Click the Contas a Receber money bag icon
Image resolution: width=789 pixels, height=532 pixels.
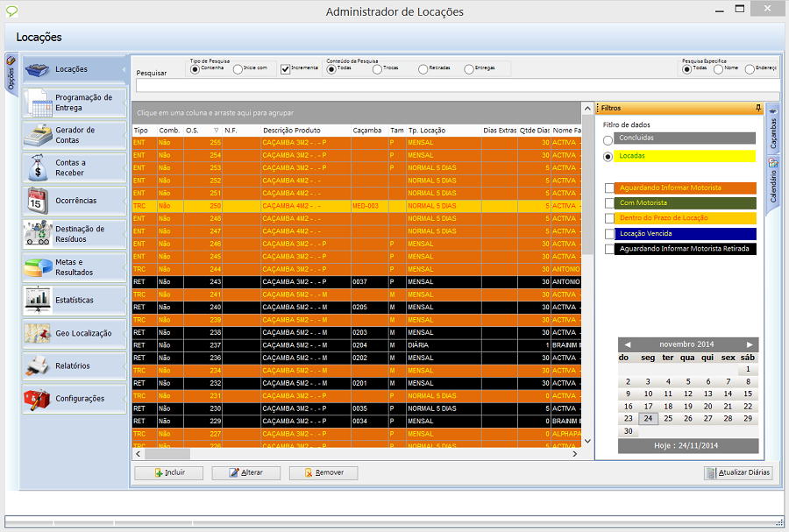pos(39,167)
